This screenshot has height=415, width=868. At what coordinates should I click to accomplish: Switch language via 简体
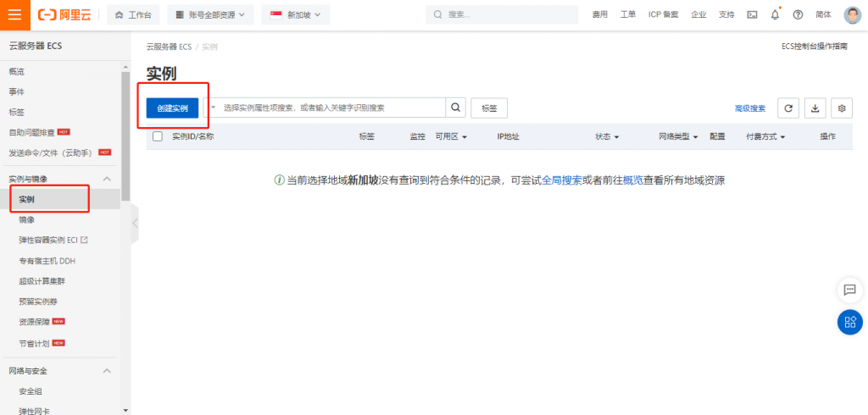[823, 15]
